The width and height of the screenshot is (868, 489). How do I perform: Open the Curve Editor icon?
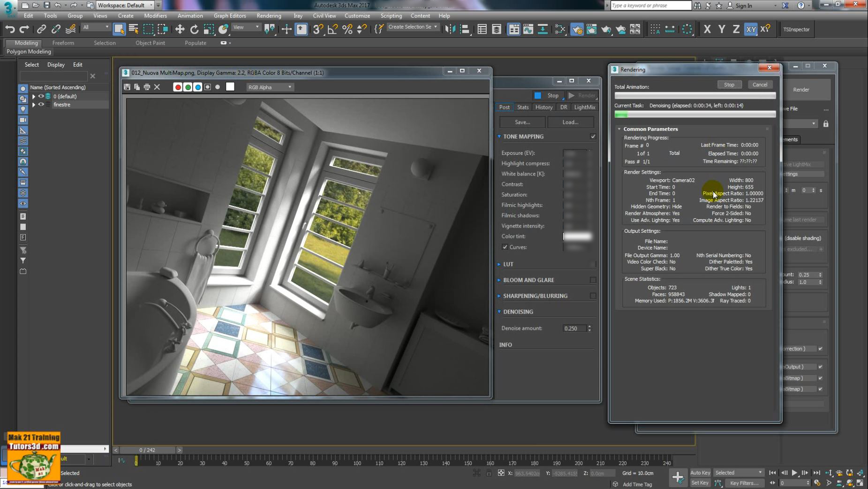click(x=528, y=29)
